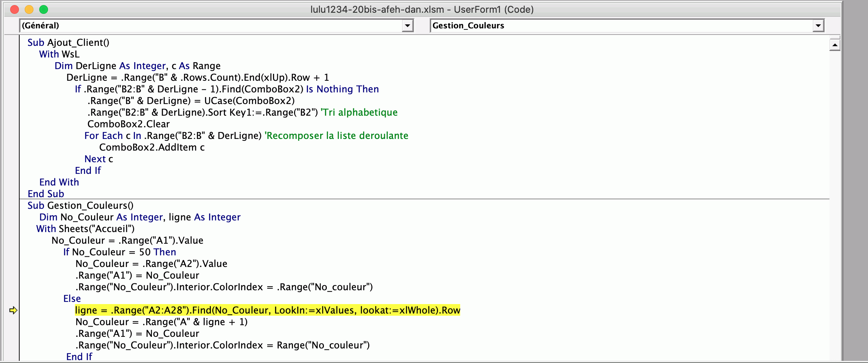Viewport: 868px width, 363px height.
Task: Click the 'Recomposer la liste deroulante comment
Action: 336,136
